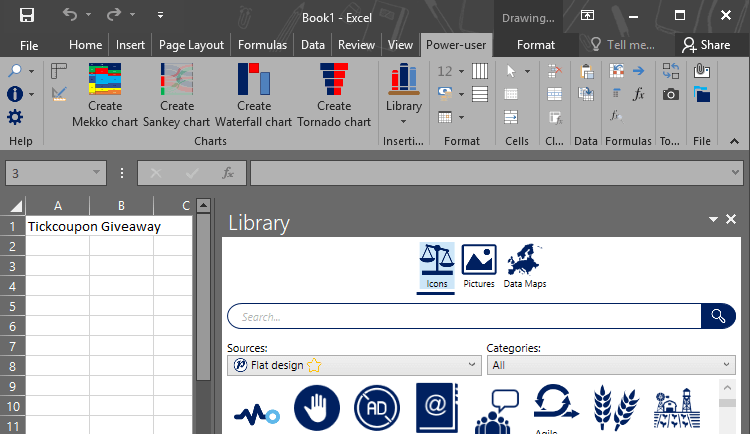Create Mekko chart
Screen dimensions: 750x434
[105, 95]
